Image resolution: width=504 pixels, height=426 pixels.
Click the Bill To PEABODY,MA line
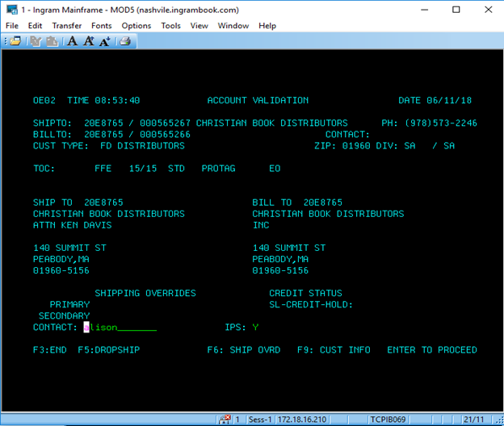pyautogui.click(x=280, y=259)
